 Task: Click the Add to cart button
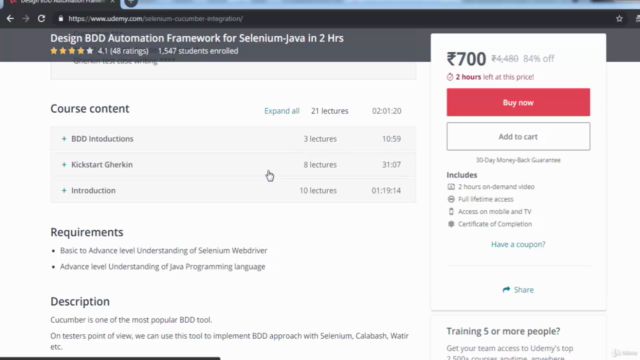point(518,137)
